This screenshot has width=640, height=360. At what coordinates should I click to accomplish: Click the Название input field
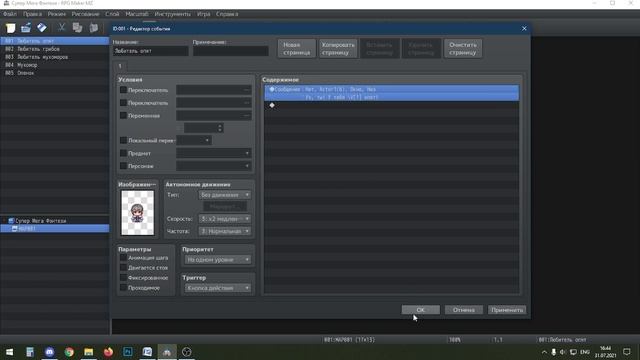pos(151,51)
